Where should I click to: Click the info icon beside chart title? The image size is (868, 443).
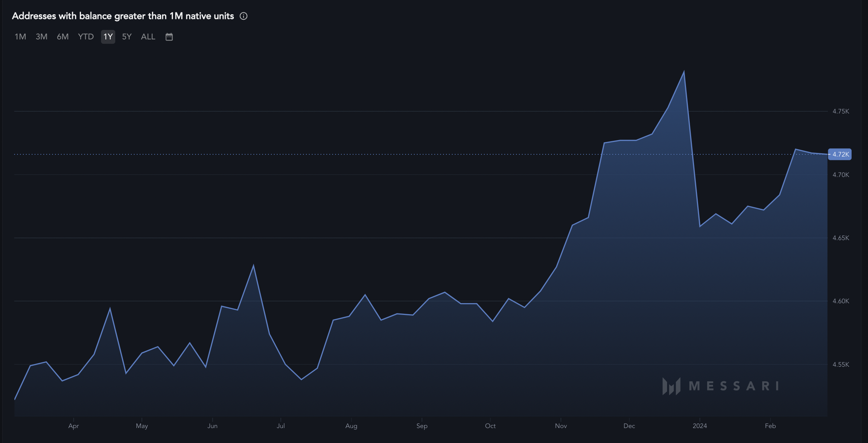point(244,16)
